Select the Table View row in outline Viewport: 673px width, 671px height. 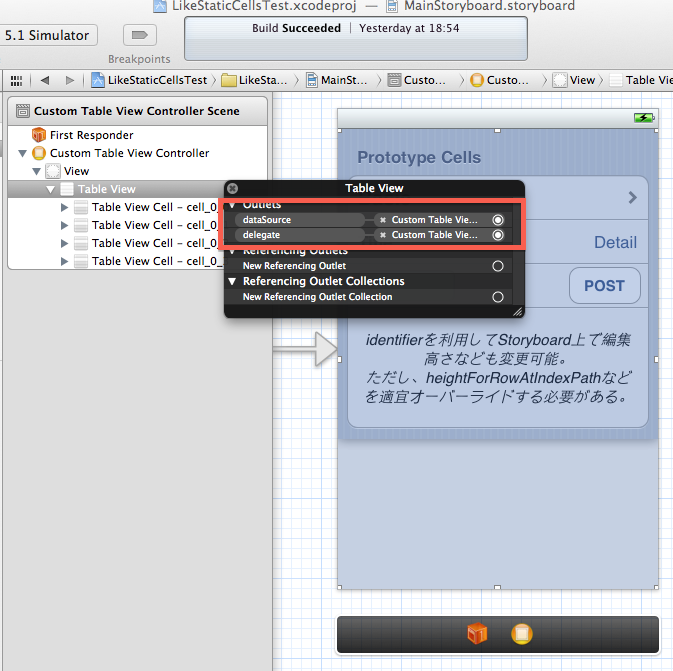[x=116, y=189]
